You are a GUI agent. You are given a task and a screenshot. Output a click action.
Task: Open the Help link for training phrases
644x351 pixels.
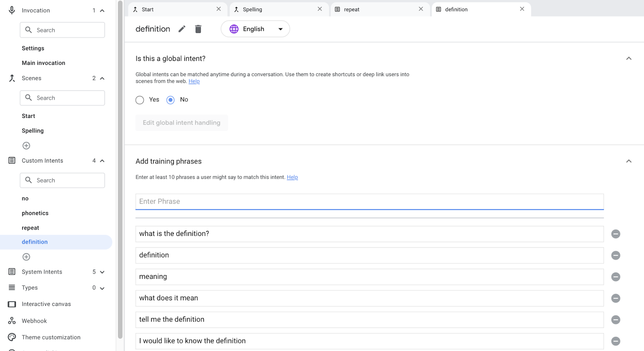[292, 177]
